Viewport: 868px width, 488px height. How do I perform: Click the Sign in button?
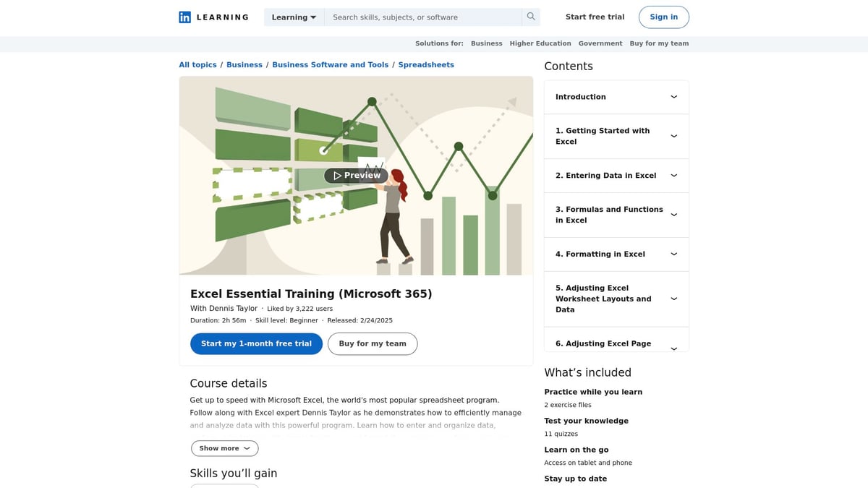coord(663,17)
